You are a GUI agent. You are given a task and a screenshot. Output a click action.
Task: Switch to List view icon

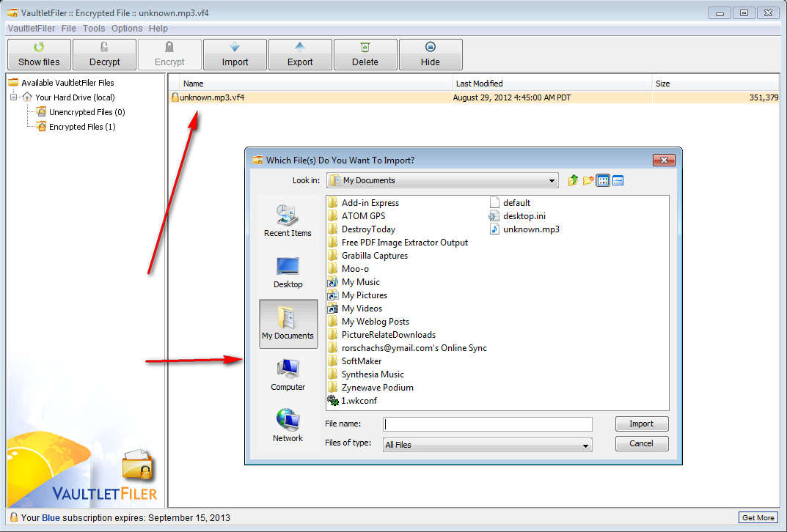point(604,180)
